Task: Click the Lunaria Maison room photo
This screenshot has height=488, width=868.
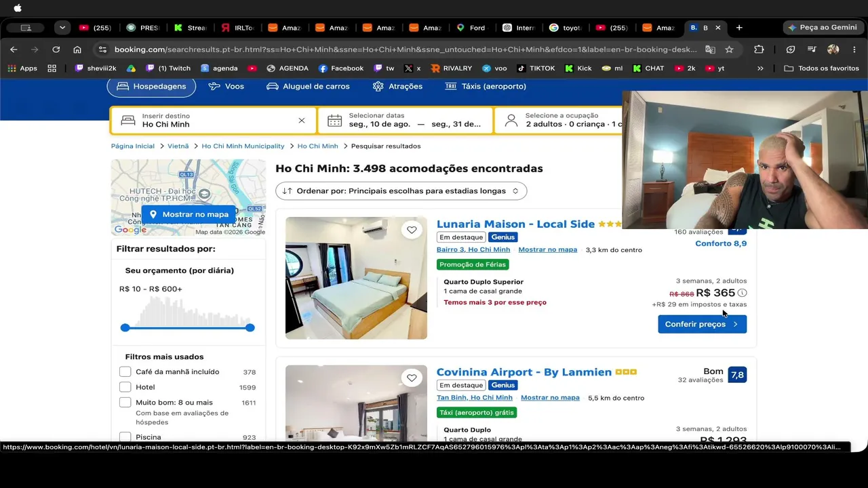Action: 356,278
